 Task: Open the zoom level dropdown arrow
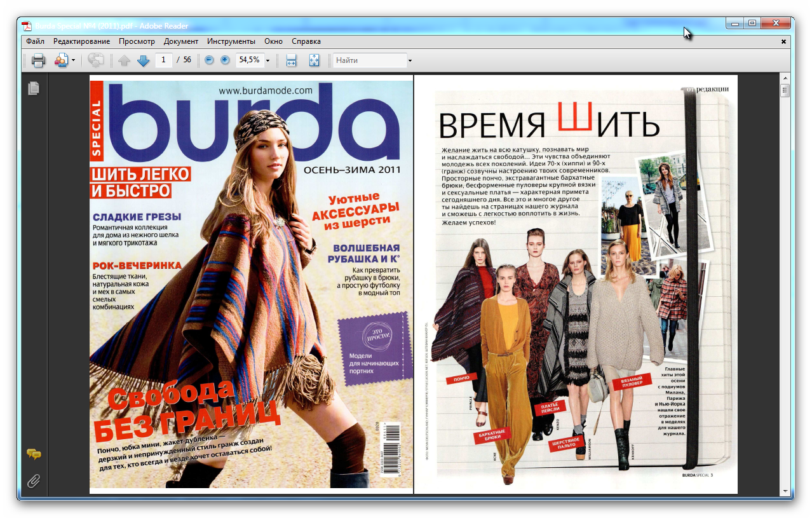267,60
